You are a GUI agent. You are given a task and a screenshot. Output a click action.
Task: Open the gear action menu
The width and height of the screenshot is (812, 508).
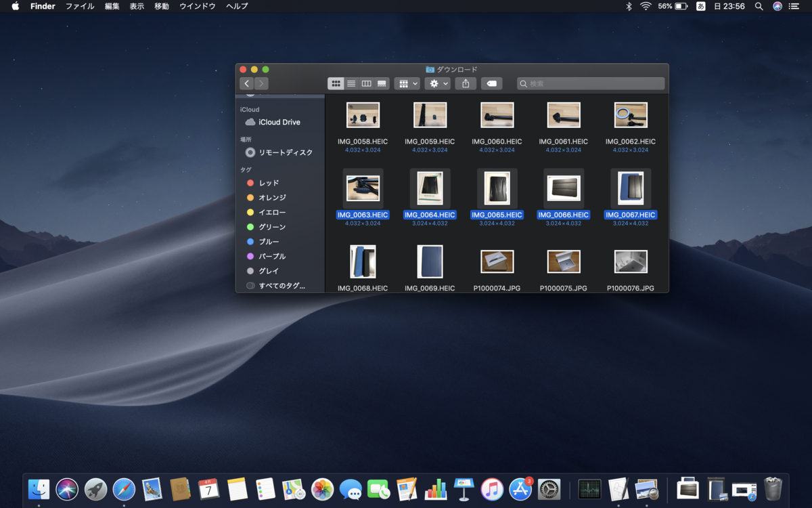tap(437, 83)
